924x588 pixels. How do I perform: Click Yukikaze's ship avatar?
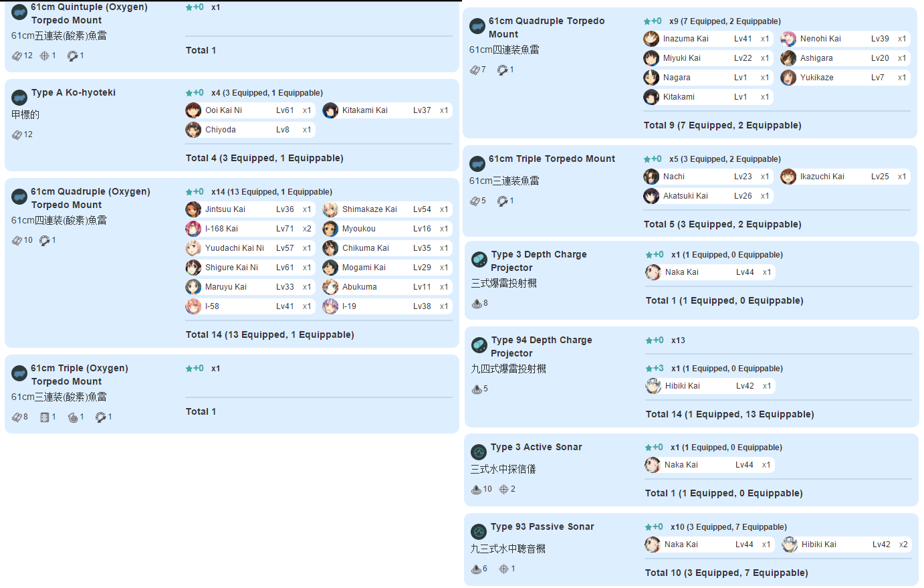(788, 78)
